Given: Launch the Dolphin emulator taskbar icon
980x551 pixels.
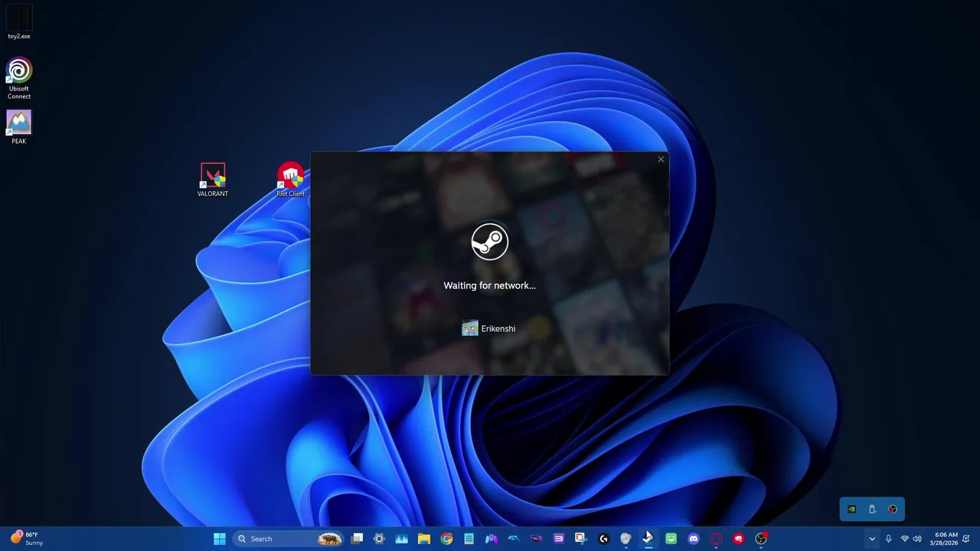Looking at the screenshot, I should pyautogui.click(x=514, y=539).
